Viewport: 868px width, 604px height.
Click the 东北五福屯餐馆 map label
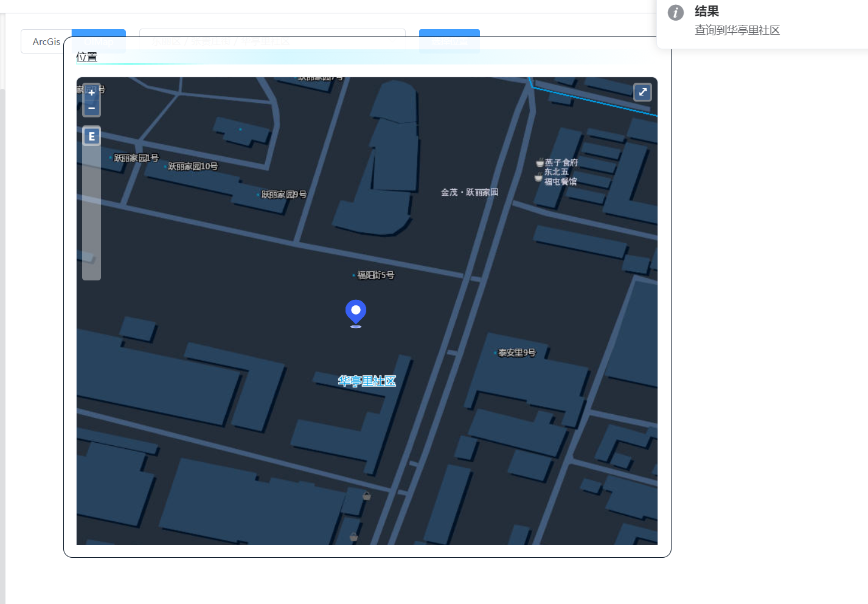560,176
